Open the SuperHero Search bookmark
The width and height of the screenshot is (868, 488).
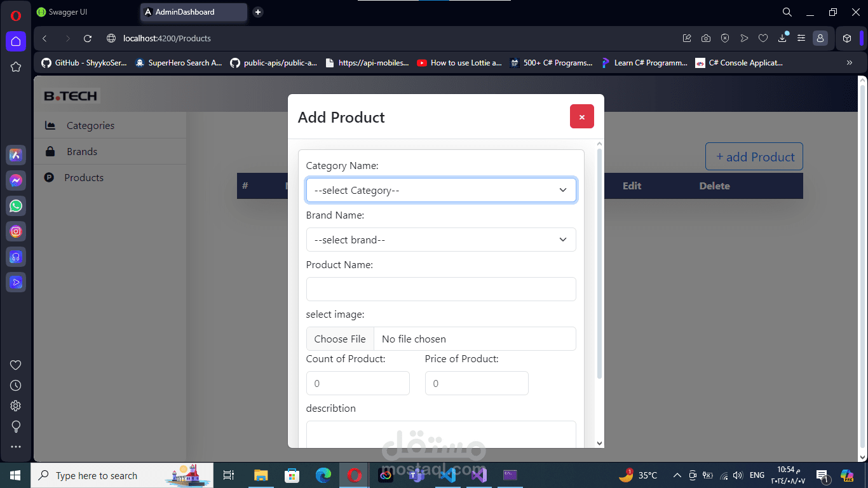tap(179, 63)
